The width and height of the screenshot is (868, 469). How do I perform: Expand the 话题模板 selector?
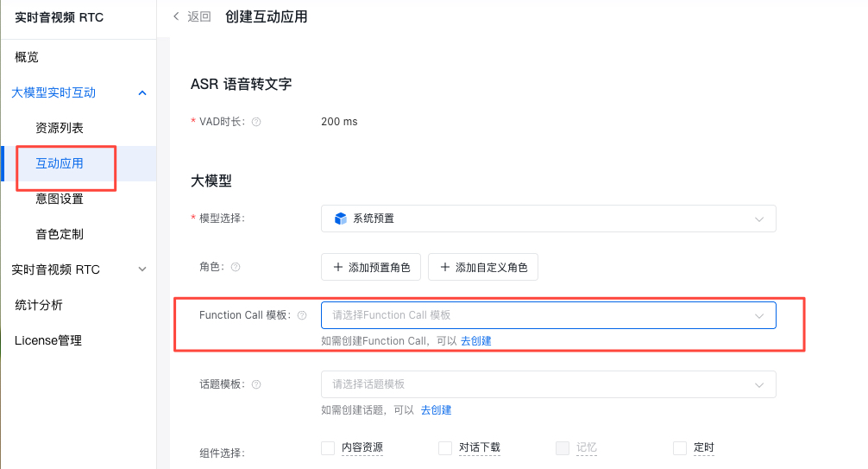pos(548,384)
